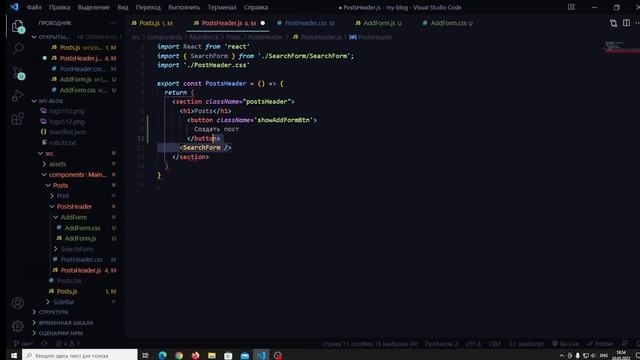Image resolution: width=640 pixels, height=360 pixels.
Task: Click the Windows search input box
Action: coord(80,355)
